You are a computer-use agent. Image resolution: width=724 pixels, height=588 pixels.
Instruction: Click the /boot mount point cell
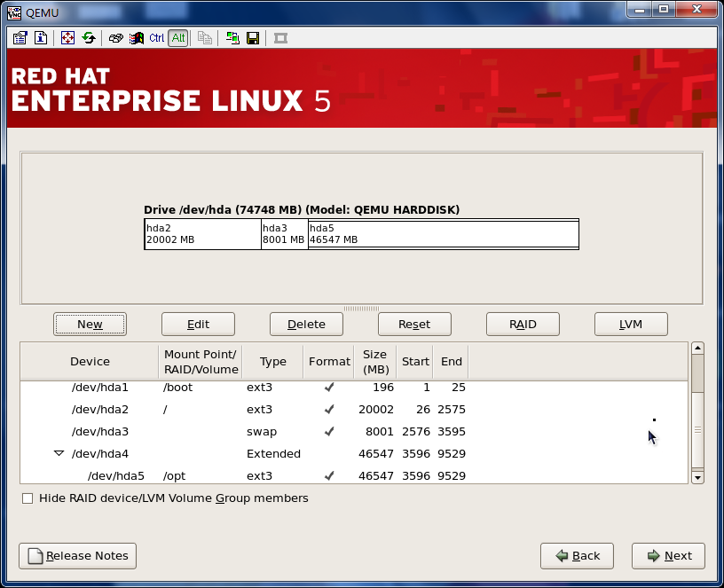[177, 388]
